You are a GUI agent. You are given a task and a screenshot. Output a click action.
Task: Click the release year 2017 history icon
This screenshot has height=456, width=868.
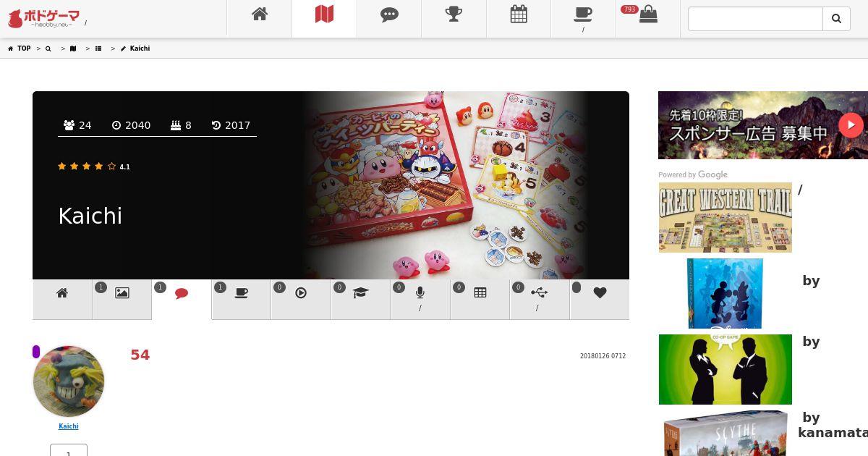[231, 125]
